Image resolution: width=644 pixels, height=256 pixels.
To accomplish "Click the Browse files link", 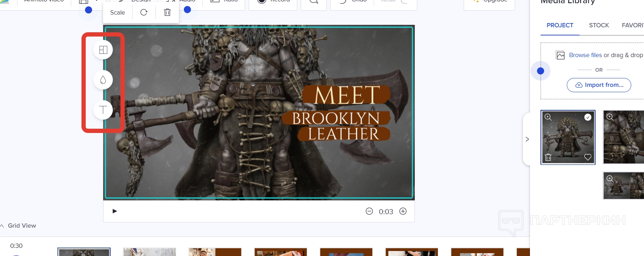I will [585, 55].
